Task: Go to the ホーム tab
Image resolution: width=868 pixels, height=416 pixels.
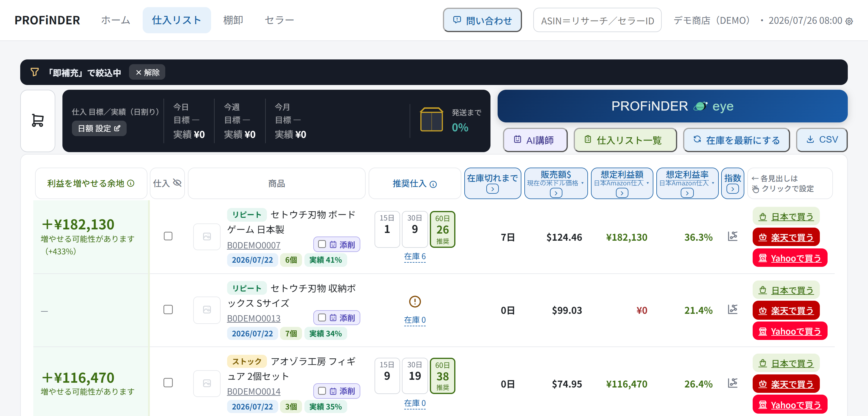Action: click(x=116, y=20)
